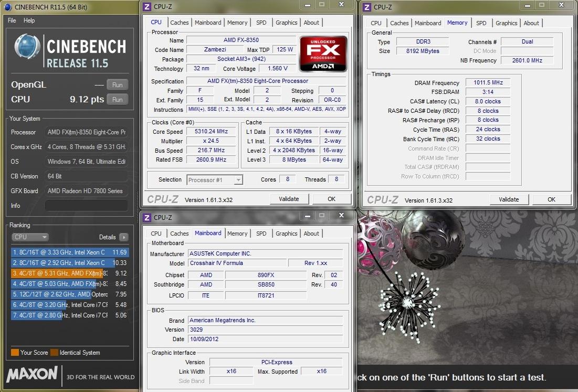This screenshot has height=392, width=578.
Task: Click motherboard model Crosshair IV Formula
Action: point(237,263)
